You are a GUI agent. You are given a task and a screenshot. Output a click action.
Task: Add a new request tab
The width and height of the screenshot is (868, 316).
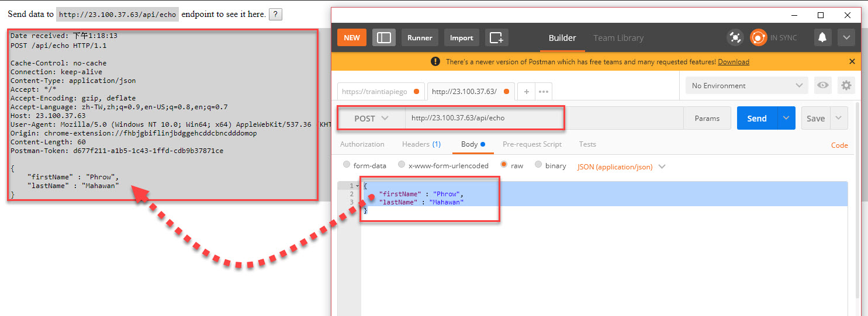(x=526, y=92)
